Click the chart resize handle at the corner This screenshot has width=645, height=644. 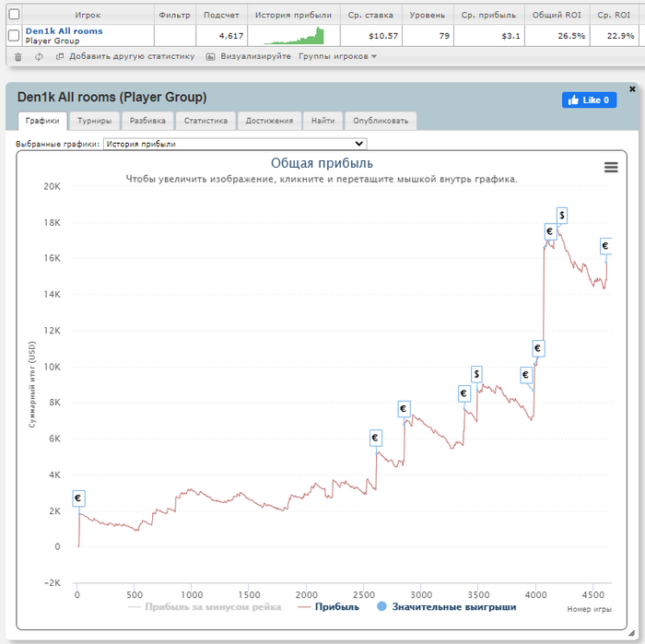[632, 633]
